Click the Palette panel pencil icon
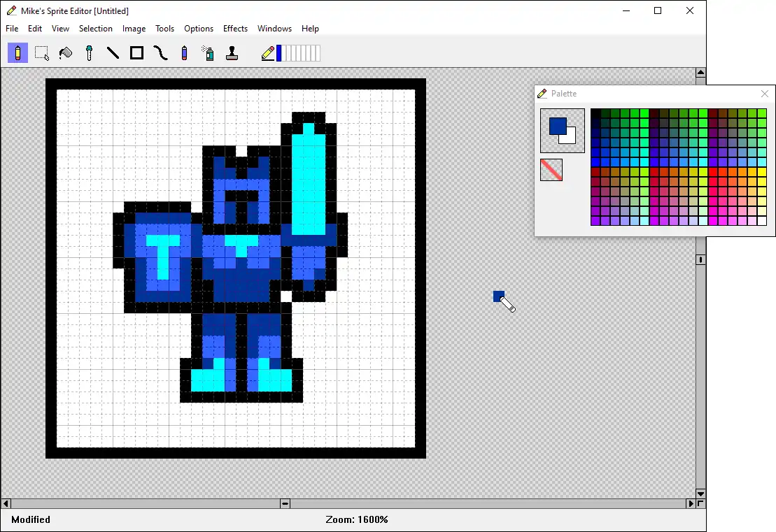Image resolution: width=776 pixels, height=532 pixels. [542, 94]
